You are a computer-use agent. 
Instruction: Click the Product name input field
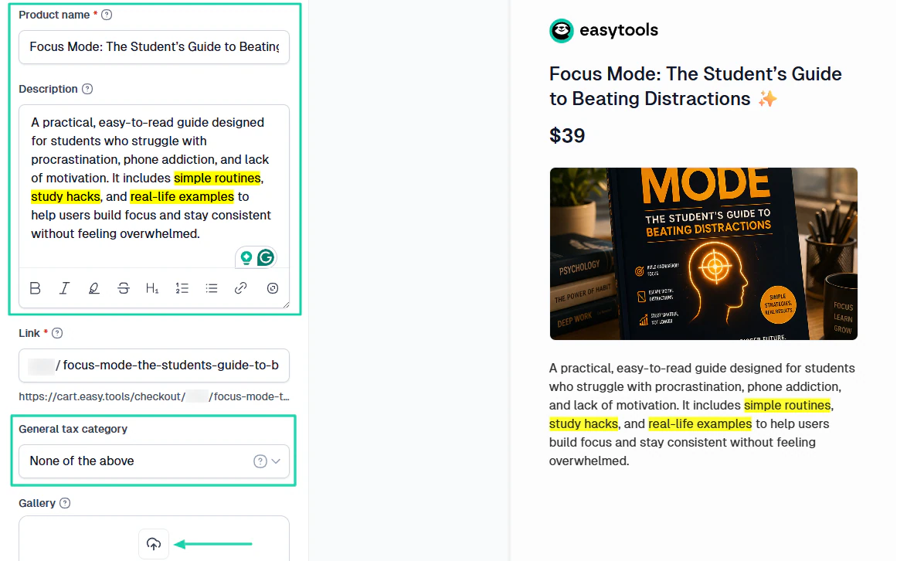154,47
